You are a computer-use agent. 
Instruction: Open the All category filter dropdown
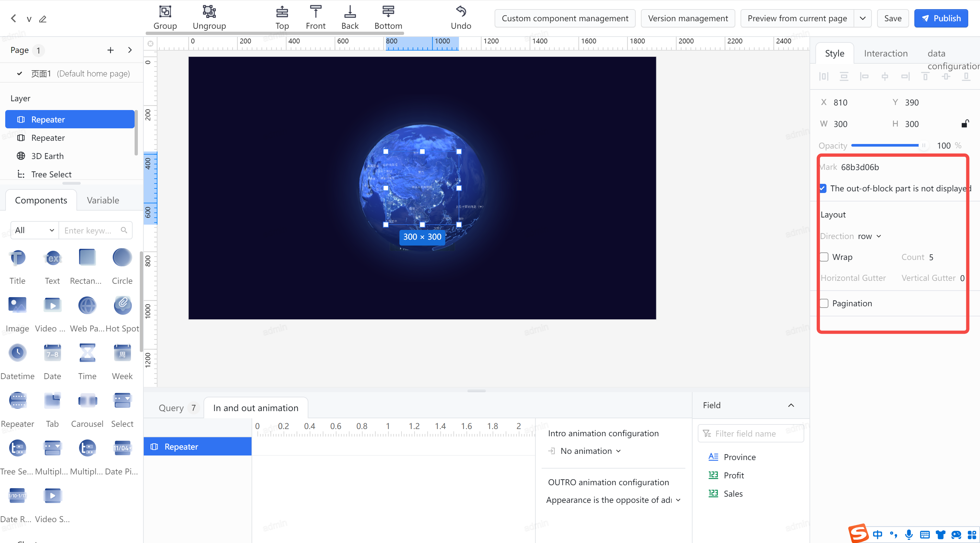point(35,230)
